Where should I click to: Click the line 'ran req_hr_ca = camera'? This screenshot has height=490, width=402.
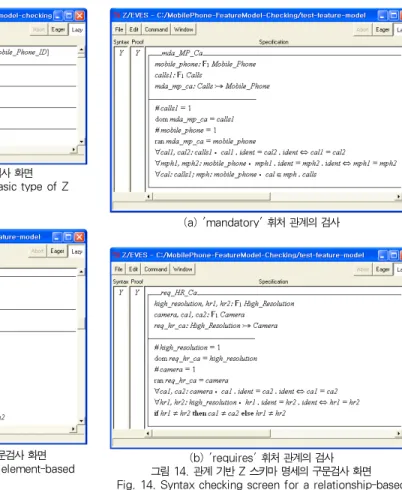[191, 380]
